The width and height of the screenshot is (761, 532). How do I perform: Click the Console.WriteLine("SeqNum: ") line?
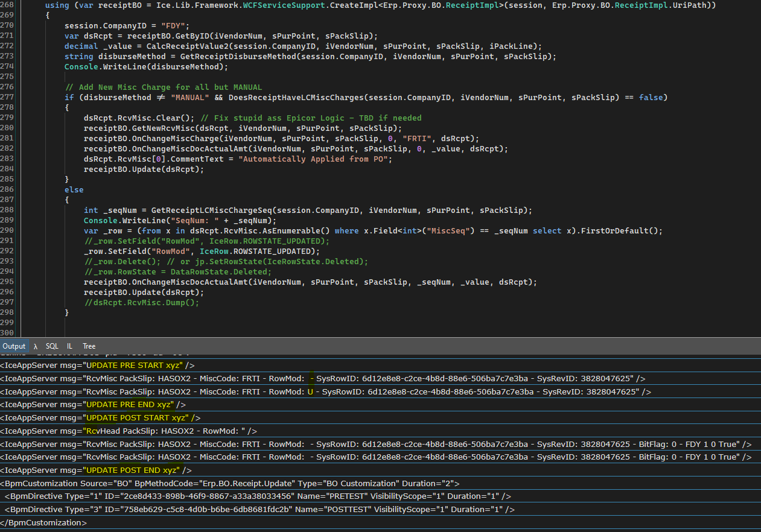(180, 220)
